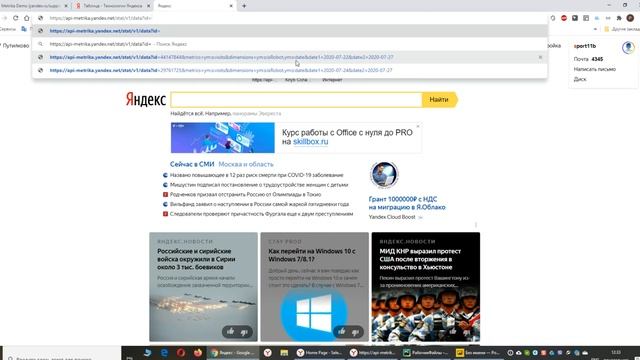The height and width of the screenshot is (360, 640).
Task: Click into the Yandex search box
Action: (x=296, y=100)
